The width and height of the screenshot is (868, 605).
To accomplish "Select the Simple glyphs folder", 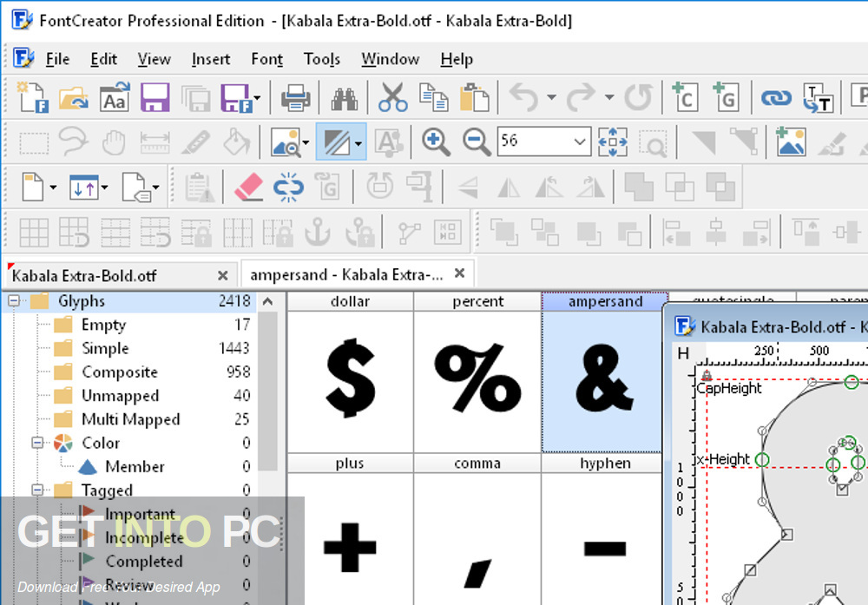I will click(x=105, y=348).
